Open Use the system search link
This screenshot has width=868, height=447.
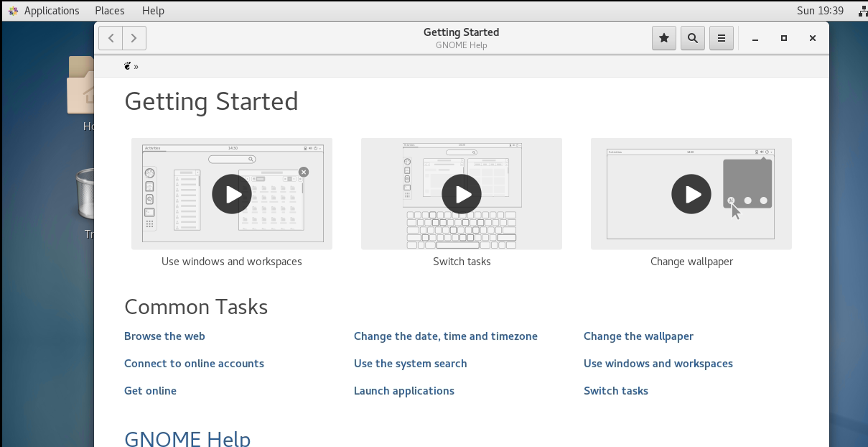[411, 364]
